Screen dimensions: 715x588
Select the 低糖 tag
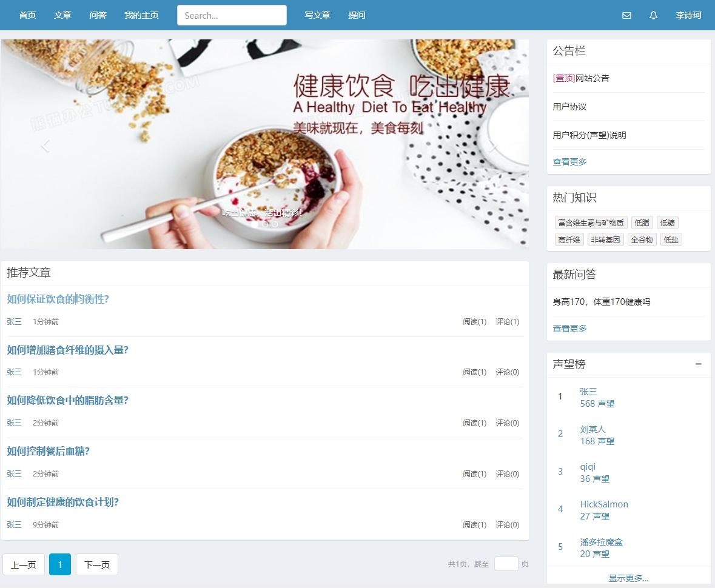(667, 222)
